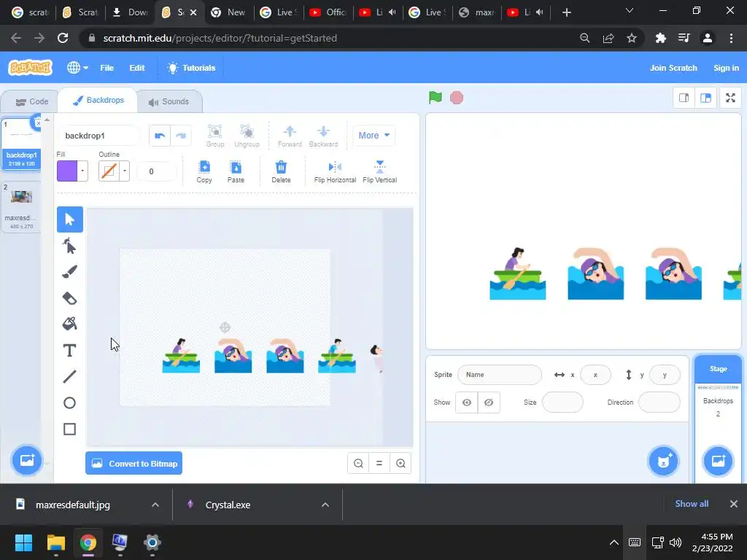Click Choose a Backdrop button in backdrop list

[27, 460]
